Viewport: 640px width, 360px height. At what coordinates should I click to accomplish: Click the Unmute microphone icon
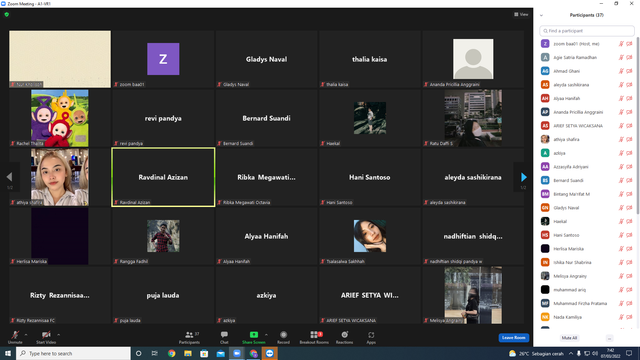click(x=15, y=335)
